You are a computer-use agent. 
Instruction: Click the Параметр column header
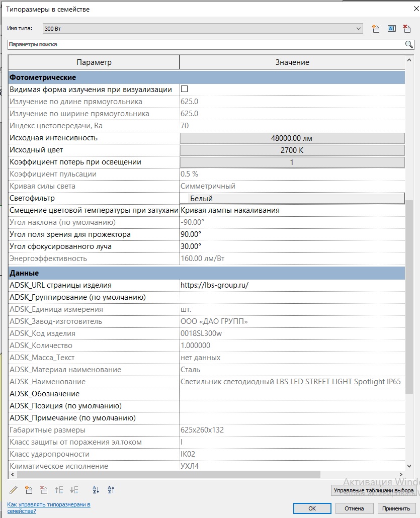[94, 62]
